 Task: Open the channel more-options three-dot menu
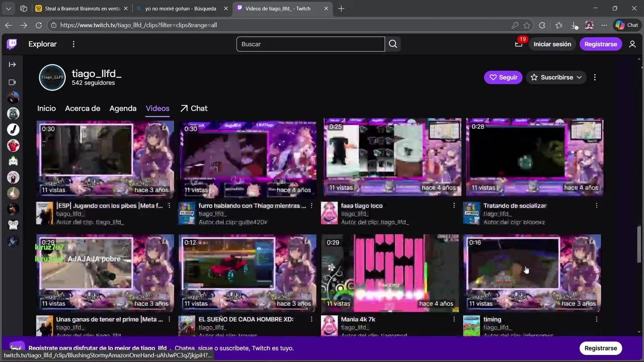pyautogui.click(x=595, y=77)
